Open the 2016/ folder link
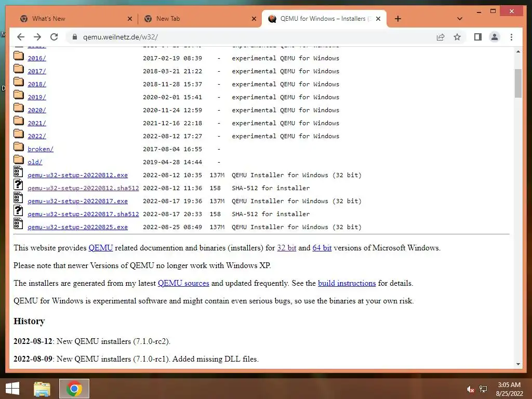Image resolution: width=532 pixels, height=399 pixels. [37, 58]
